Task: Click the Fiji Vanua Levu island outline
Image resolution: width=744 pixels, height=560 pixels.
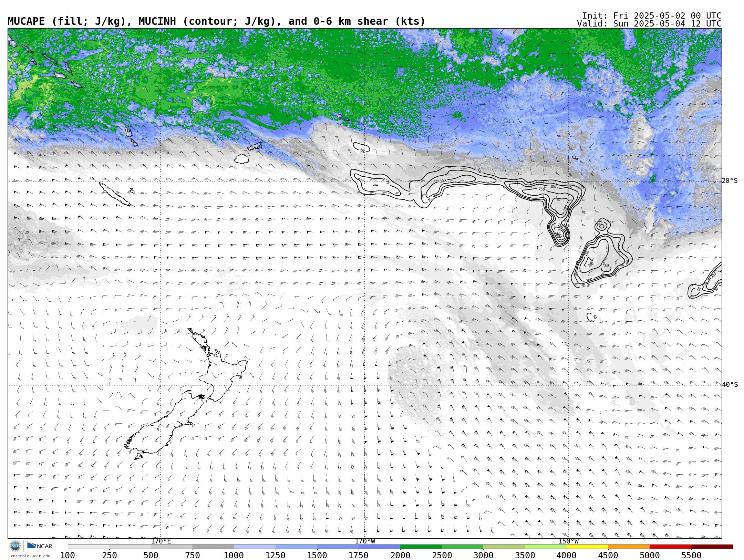Action: [x=255, y=146]
